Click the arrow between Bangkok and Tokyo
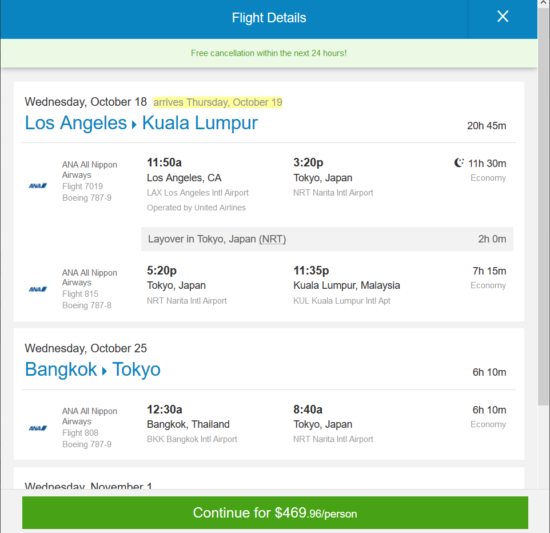550x533 pixels. tap(104, 371)
